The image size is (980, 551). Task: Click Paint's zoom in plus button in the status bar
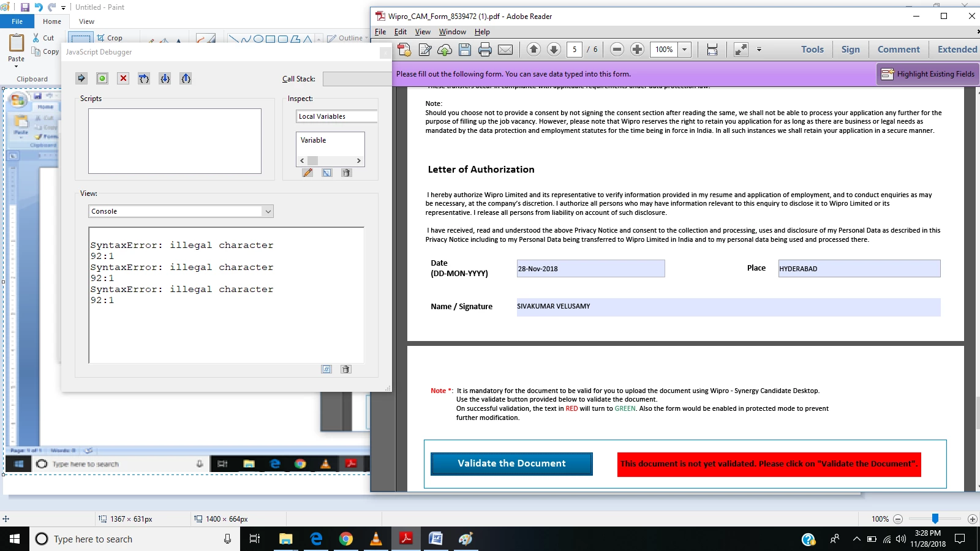(972, 519)
